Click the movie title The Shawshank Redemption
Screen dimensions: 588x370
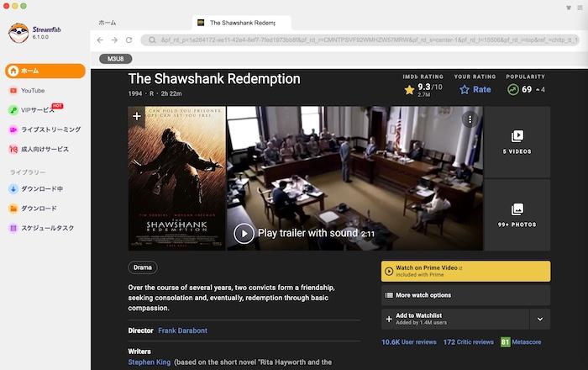pos(214,79)
